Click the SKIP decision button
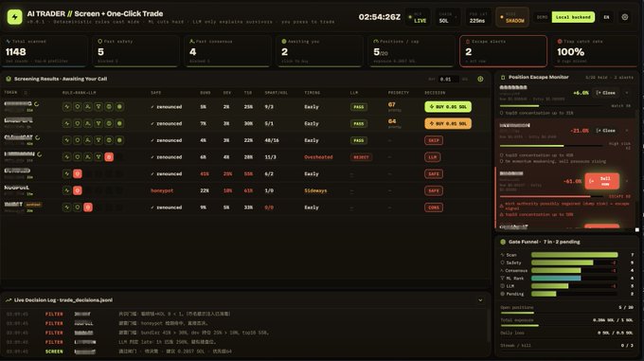Viewport: 644px width, 361px height. coord(434,140)
